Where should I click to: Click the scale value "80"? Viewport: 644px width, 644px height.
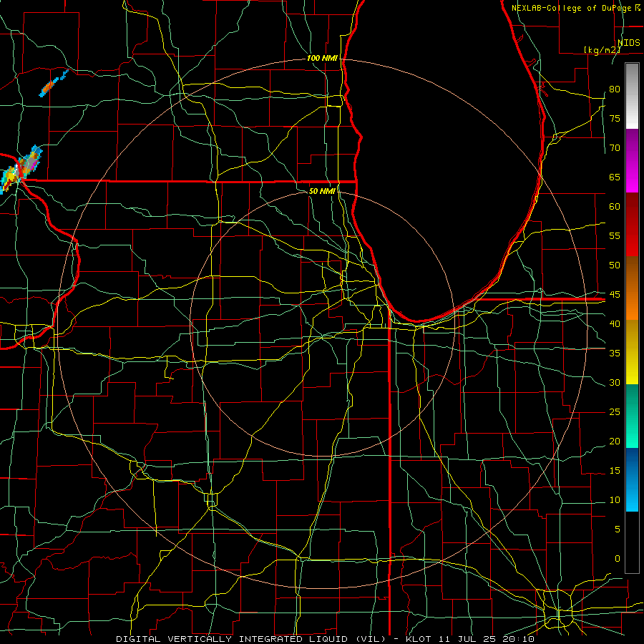(x=615, y=89)
